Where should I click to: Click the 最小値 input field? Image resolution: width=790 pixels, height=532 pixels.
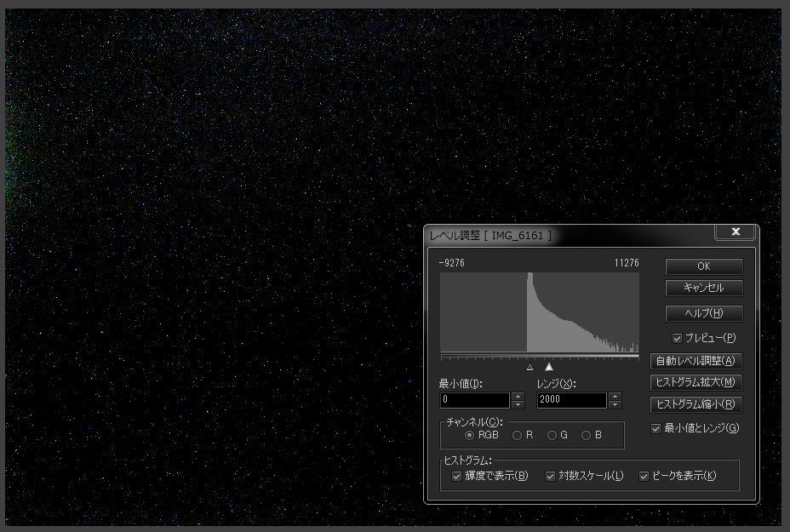coord(474,400)
